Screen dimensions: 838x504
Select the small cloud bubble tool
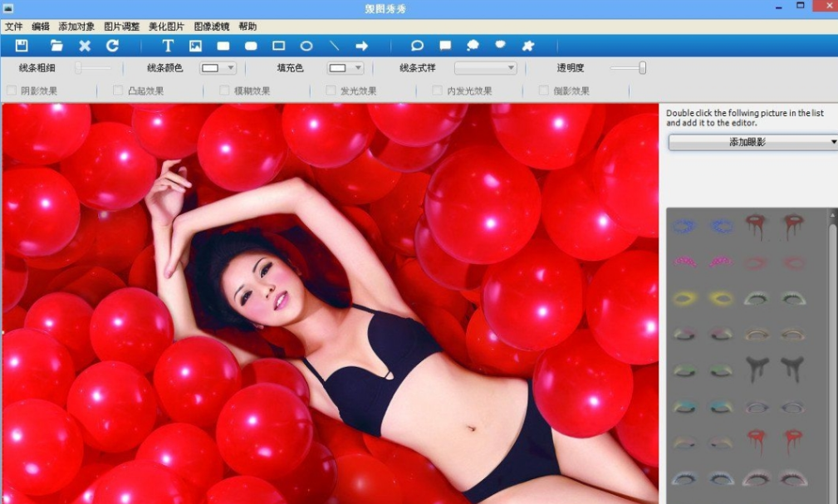tap(500, 46)
